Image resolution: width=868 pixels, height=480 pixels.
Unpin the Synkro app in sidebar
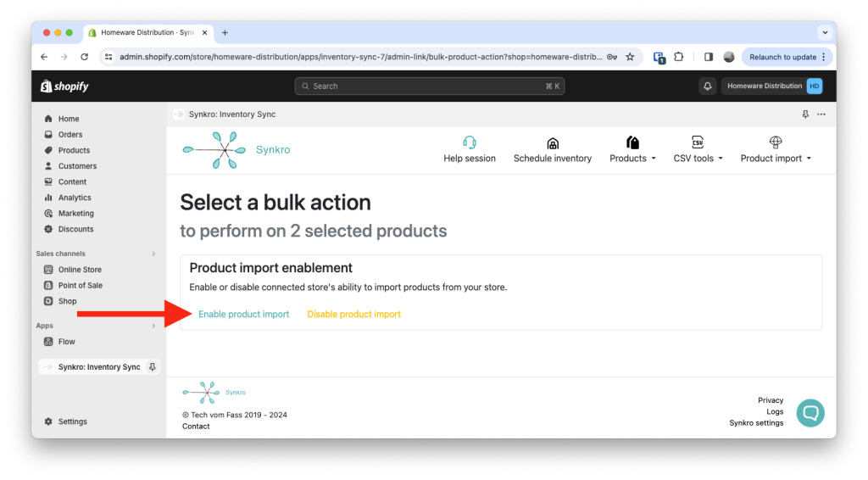coord(153,367)
